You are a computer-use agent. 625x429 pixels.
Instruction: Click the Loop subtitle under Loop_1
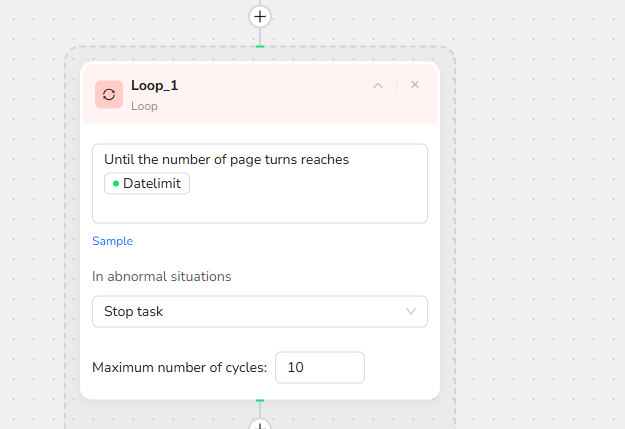click(144, 105)
